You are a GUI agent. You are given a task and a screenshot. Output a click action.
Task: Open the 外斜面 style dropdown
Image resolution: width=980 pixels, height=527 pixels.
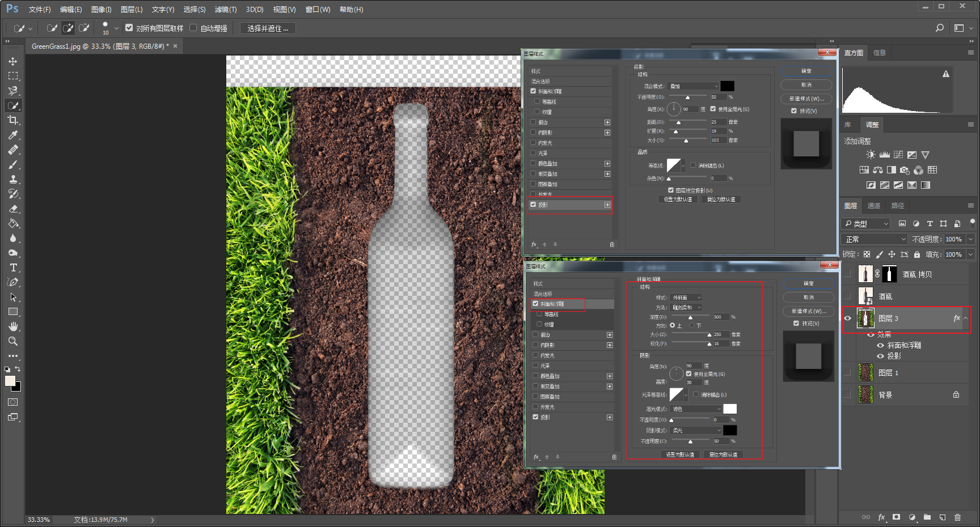pos(687,297)
